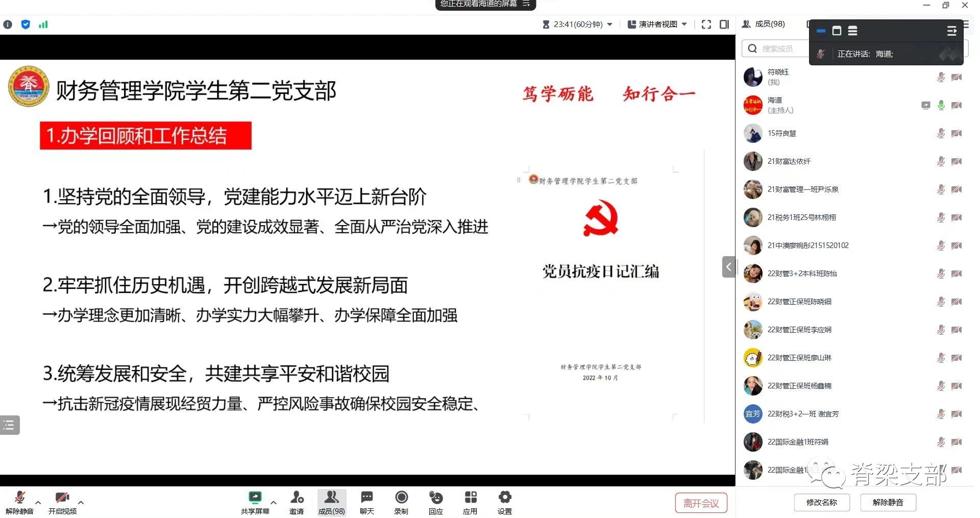Click the rename button
The image size is (980, 518).
822,502
